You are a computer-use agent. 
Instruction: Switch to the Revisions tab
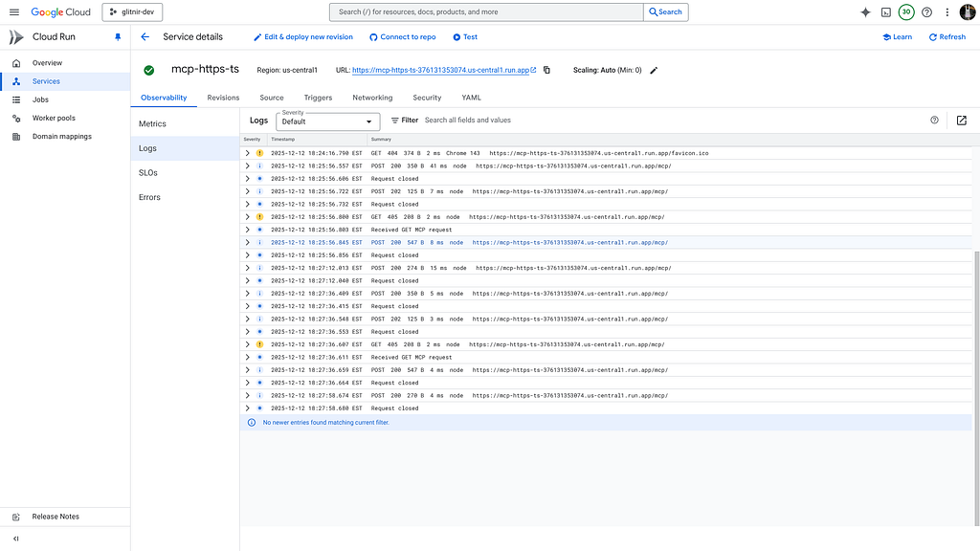pos(223,98)
